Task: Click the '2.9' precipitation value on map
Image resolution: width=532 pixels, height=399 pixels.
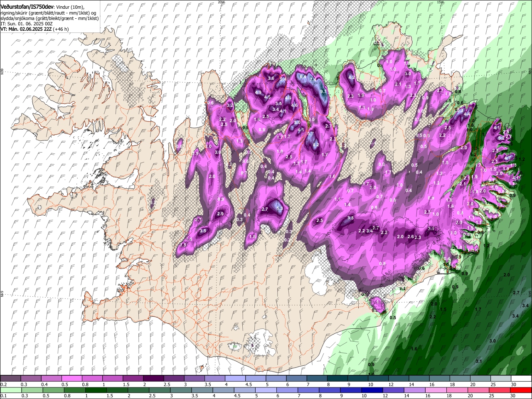Action: [220, 214]
